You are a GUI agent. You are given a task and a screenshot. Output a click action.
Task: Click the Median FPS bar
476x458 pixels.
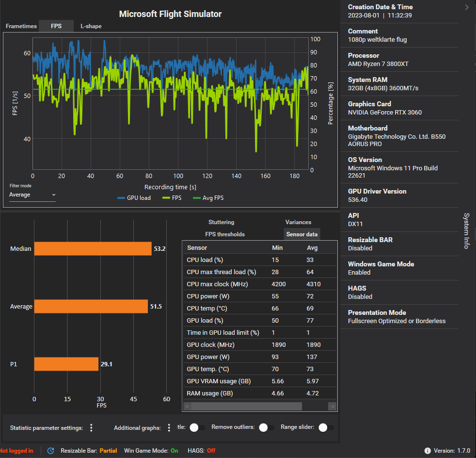(93, 248)
